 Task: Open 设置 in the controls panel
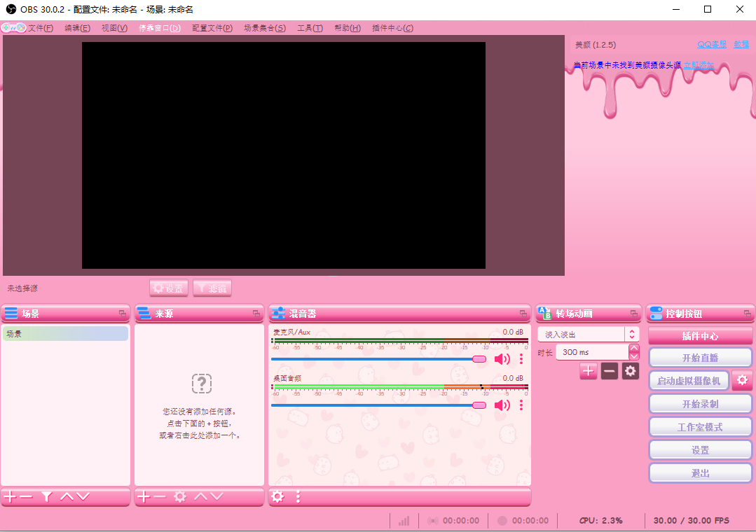[x=700, y=450]
